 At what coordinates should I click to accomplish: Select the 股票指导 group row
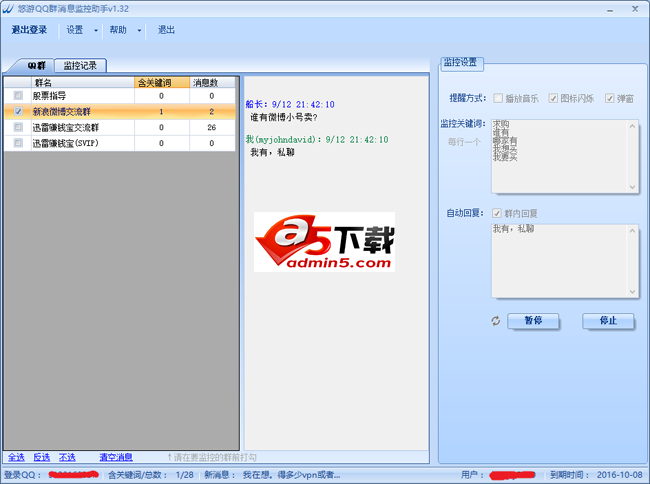coord(120,96)
